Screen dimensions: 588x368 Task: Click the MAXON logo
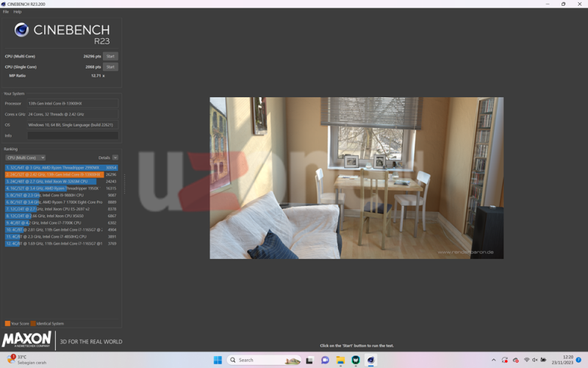click(x=26, y=339)
